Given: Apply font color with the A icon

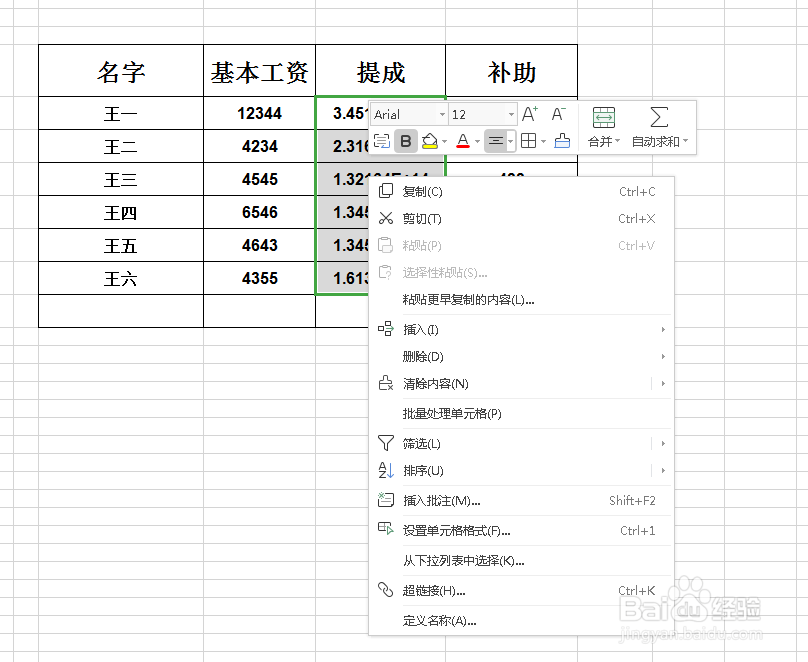Looking at the screenshot, I should (461, 138).
